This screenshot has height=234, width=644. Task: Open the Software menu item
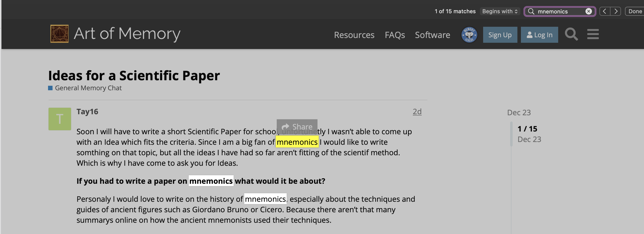[x=432, y=35]
